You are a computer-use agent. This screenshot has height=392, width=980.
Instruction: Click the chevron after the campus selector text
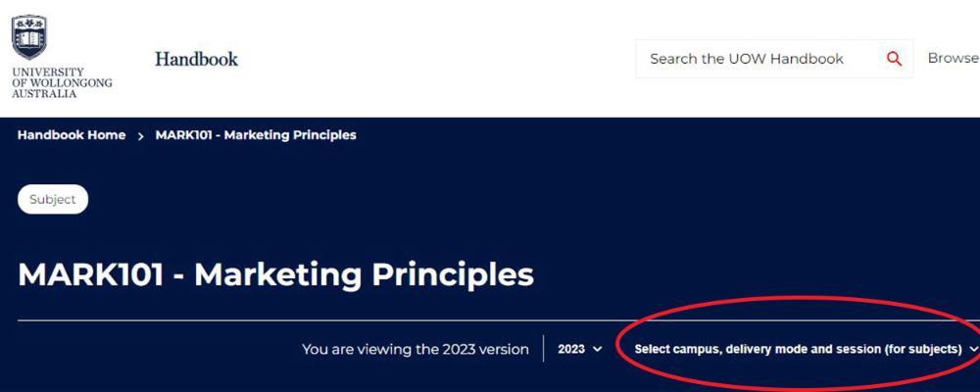click(973, 349)
